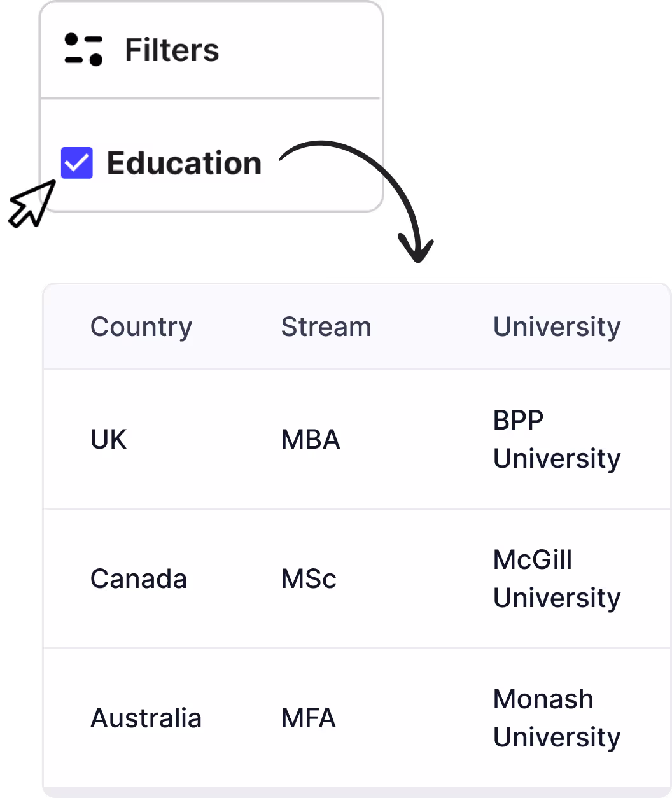Click the table's bottom scrollbar strip
Image resolution: width=672 pixels, height=798 pixels.
(x=357, y=792)
